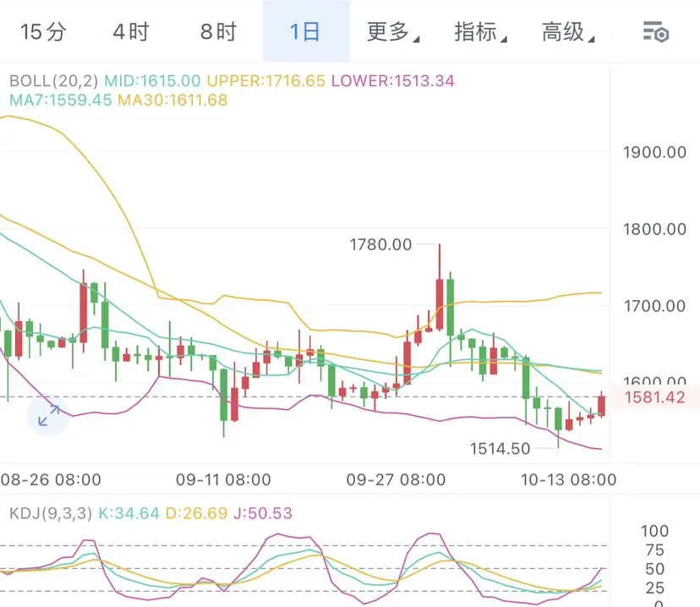Viewport: 700px width, 607px height.
Task: Select the tall red candle peaking at 1780.00
Action: [440, 288]
